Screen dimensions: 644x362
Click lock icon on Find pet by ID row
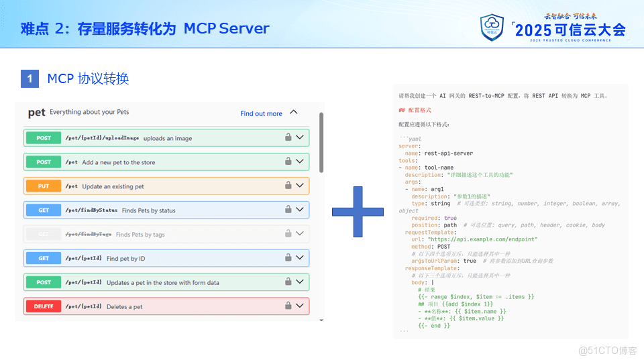tap(288, 257)
